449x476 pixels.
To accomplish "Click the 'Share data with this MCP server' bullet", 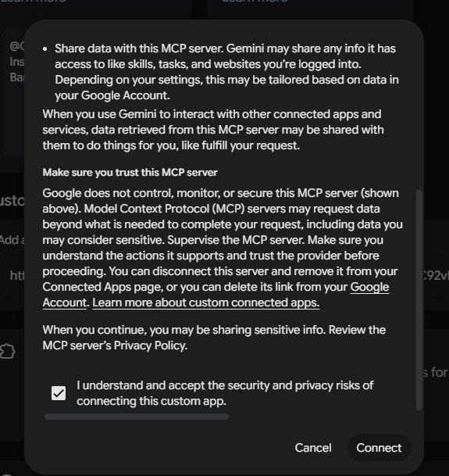I will [x=226, y=72].
